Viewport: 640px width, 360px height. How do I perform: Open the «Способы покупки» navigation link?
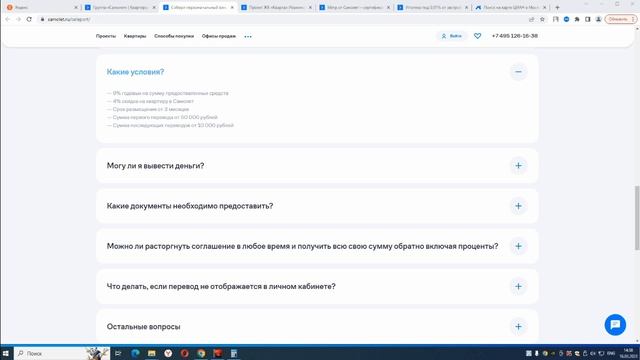(x=174, y=36)
